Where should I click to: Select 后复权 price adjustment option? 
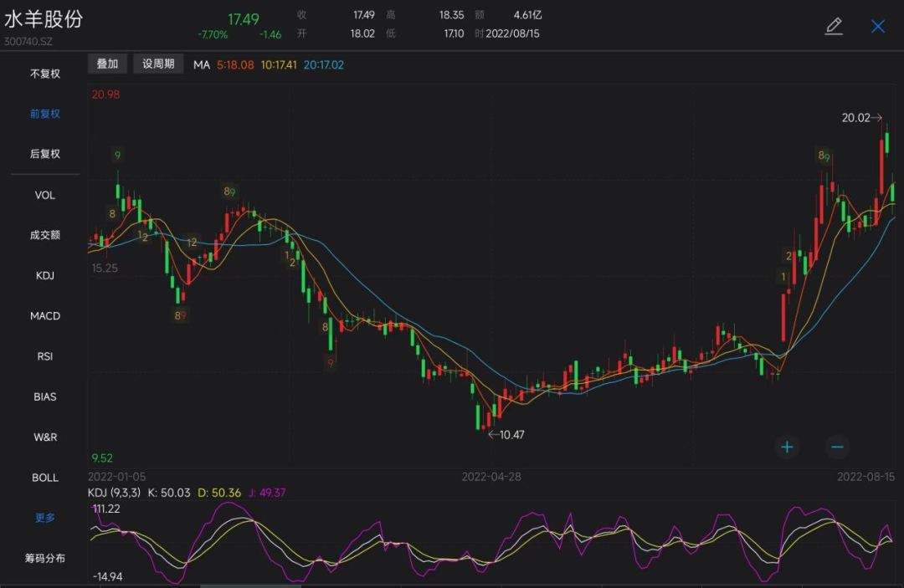tap(45, 154)
